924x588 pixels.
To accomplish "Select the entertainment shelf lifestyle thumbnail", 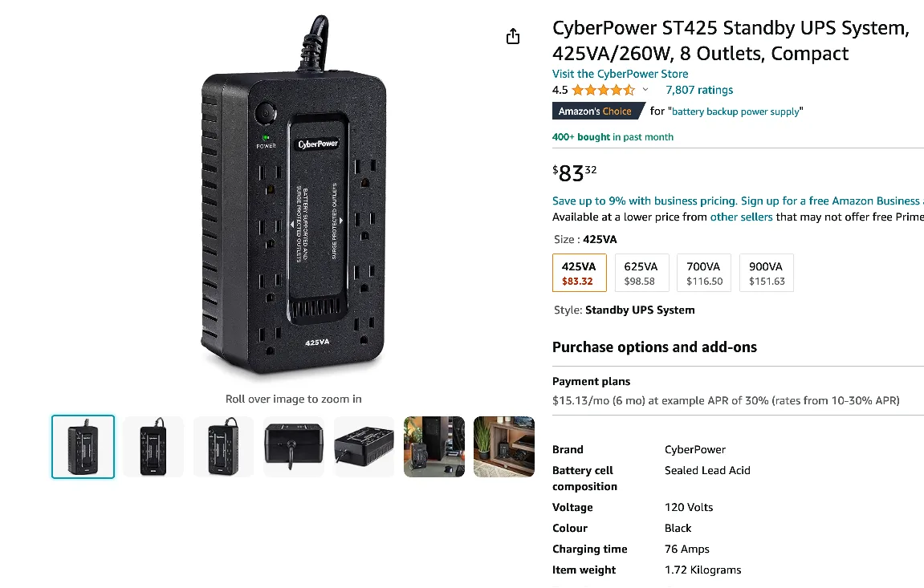I will point(503,447).
